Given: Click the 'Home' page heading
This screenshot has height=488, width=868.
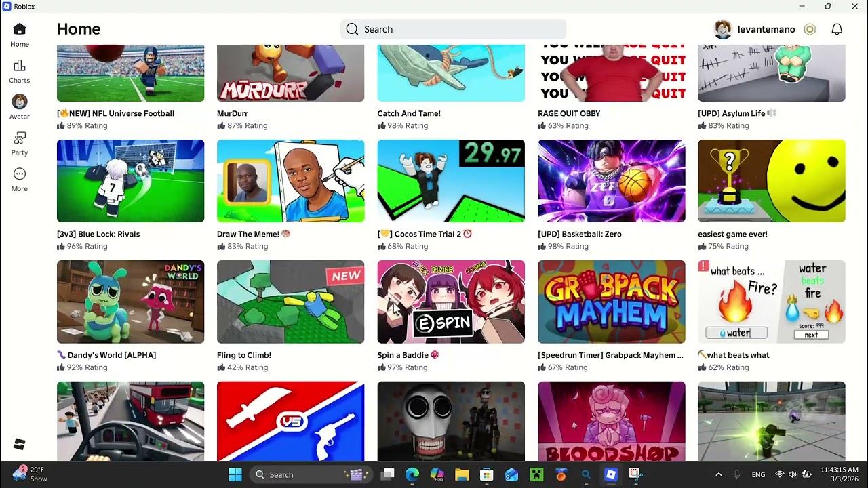Looking at the screenshot, I should pos(79,29).
